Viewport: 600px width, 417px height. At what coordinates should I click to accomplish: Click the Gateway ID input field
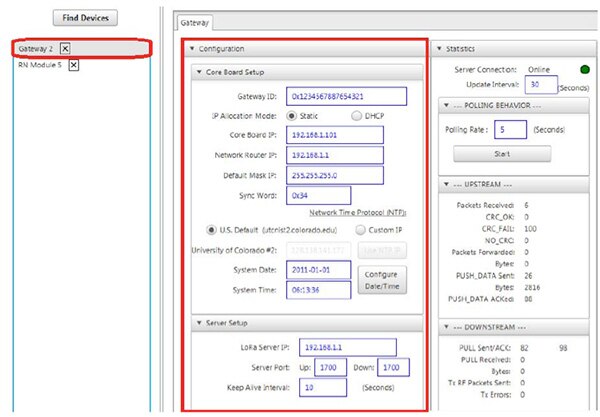(346, 96)
